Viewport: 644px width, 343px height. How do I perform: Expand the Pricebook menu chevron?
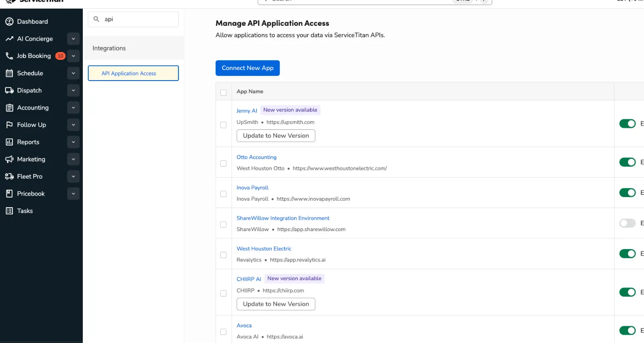(73, 194)
